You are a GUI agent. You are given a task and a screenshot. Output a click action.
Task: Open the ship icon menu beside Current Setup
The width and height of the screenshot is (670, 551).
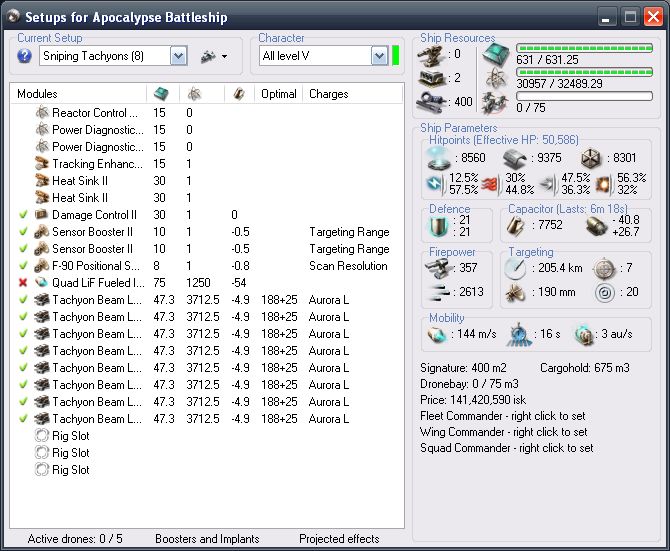point(214,56)
